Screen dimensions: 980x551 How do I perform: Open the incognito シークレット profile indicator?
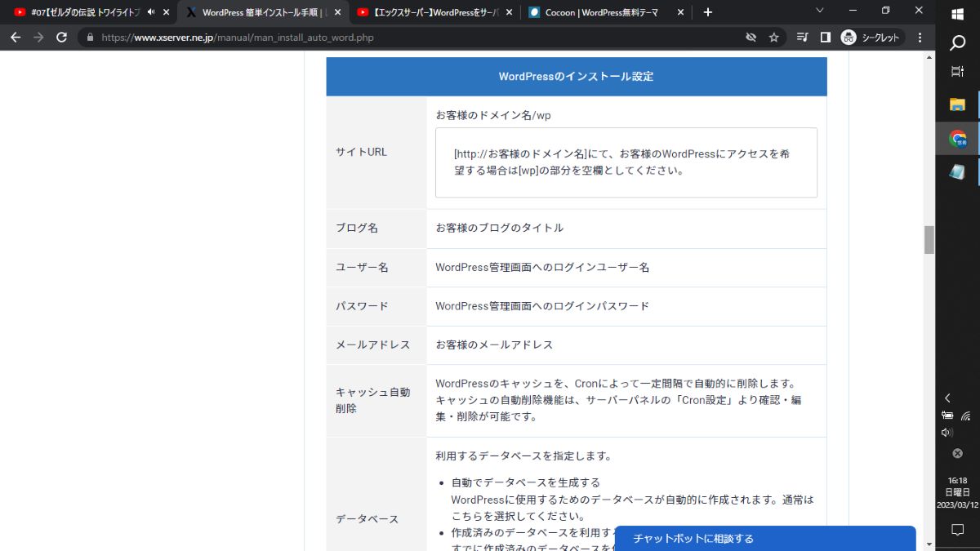click(x=871, y=38)
